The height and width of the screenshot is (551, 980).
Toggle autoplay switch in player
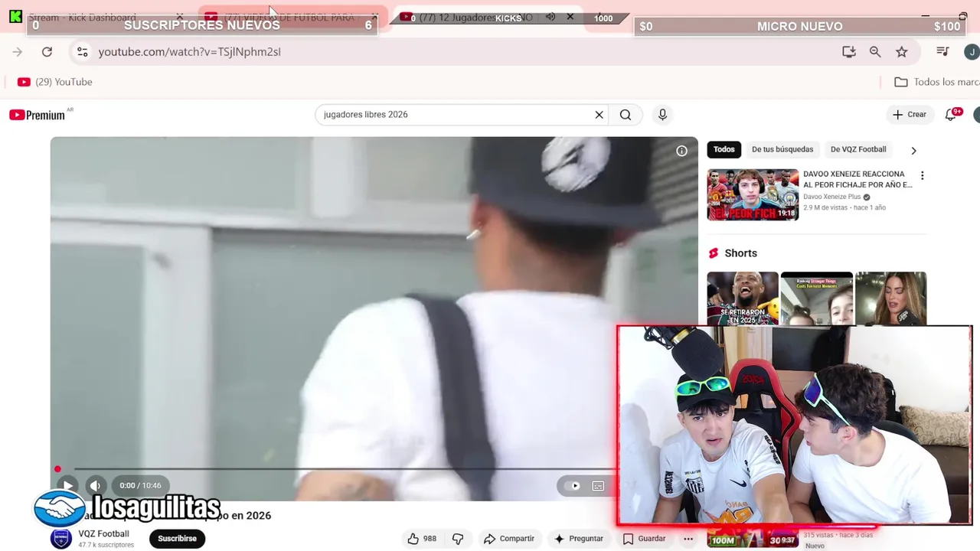click(x=573, y=485)
